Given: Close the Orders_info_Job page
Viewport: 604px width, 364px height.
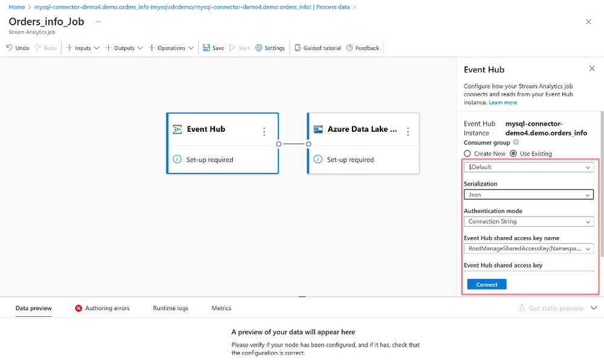Looking at the screenshot, I should tap(588, 22).
